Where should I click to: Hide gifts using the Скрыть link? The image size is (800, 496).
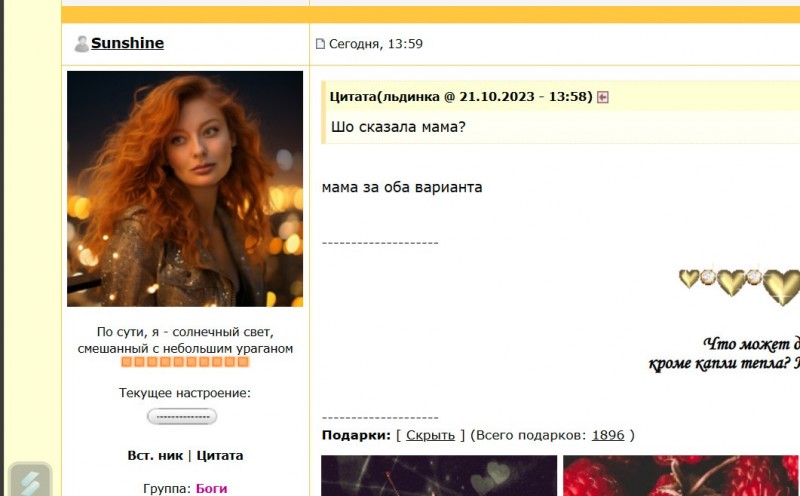430,435
